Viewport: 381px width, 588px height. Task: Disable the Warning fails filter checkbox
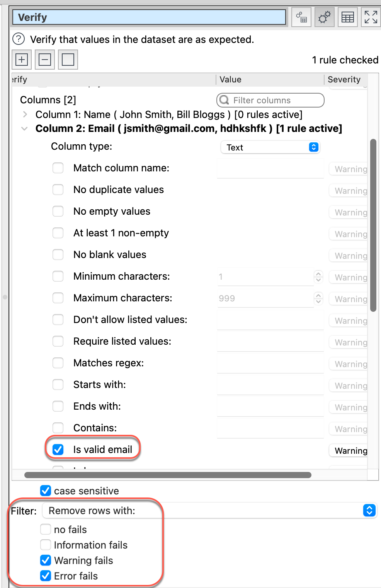46,560
